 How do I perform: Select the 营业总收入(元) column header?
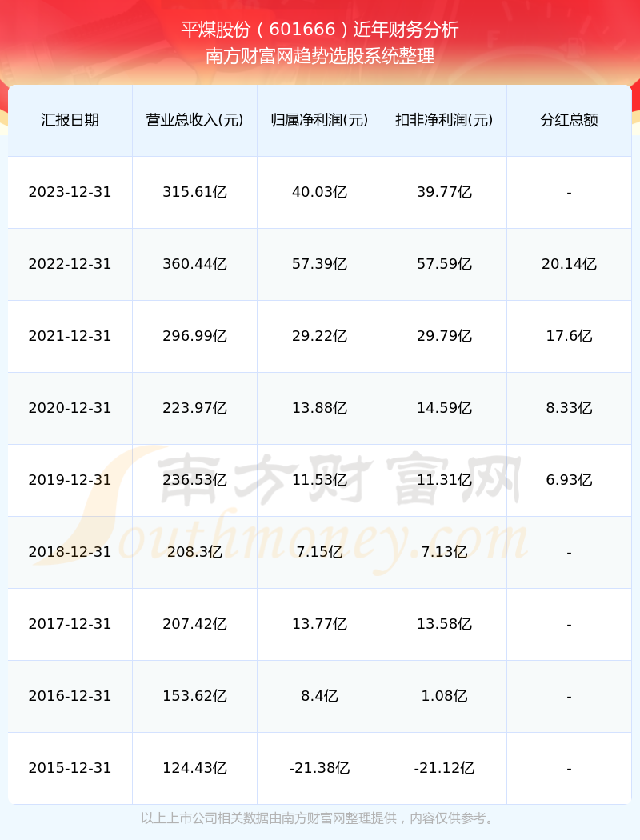point(195,120)
